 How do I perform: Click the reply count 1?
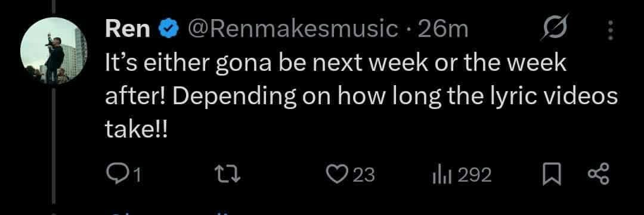click(x=138, y=176)
